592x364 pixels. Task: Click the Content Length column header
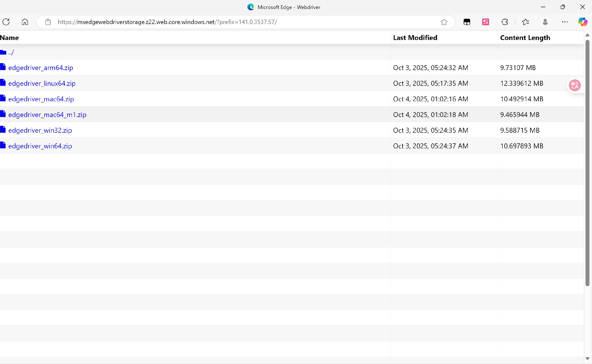(x=525, y=37)
